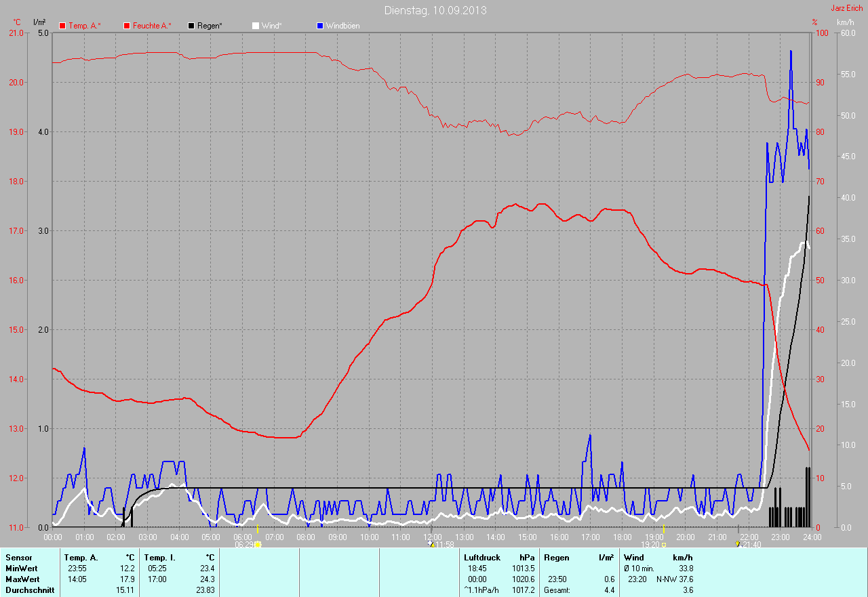Viewport: 868px width, 597px height.
Task: Click the Temp. A. column header in the table
Action: [81, 558]
